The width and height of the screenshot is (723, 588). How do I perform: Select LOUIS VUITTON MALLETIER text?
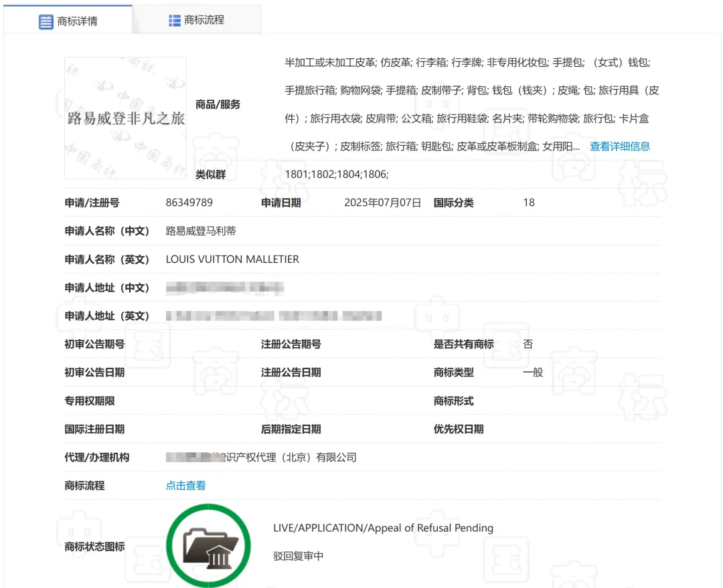click(x=232, y=260)
